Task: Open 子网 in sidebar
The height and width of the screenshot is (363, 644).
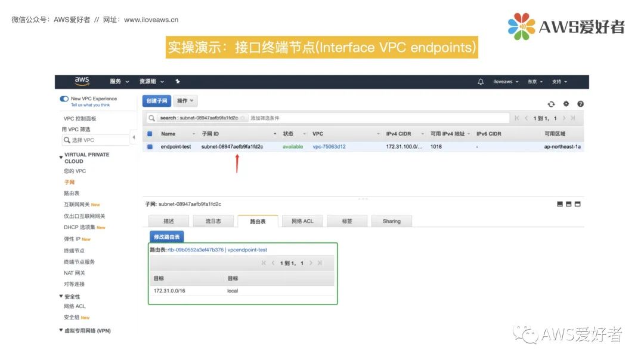Action: pyautogui.click(x=69, y=182)
